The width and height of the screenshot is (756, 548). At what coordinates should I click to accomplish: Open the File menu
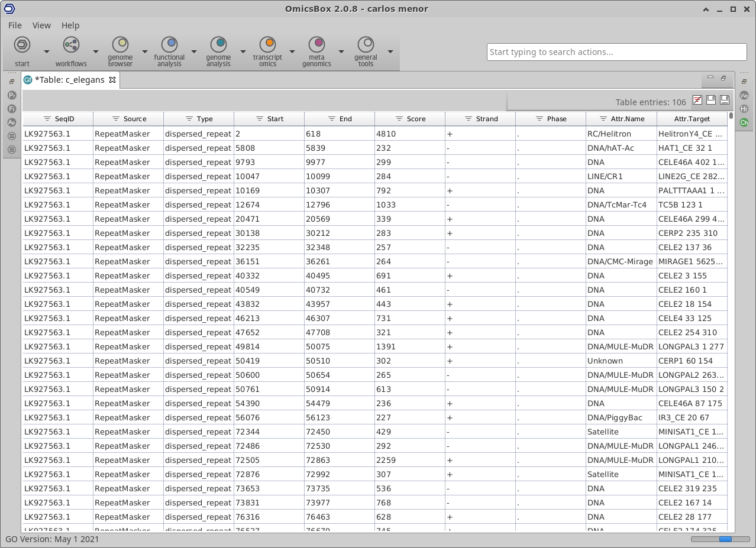15,25
